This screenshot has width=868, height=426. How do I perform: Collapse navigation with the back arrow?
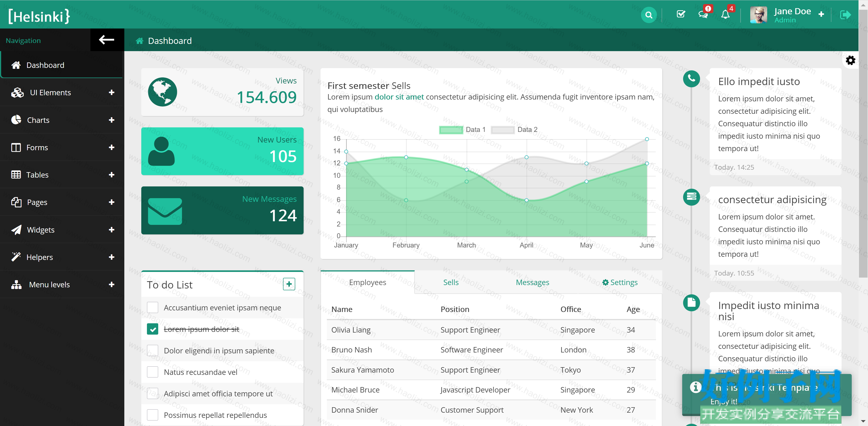click(107, 40)
